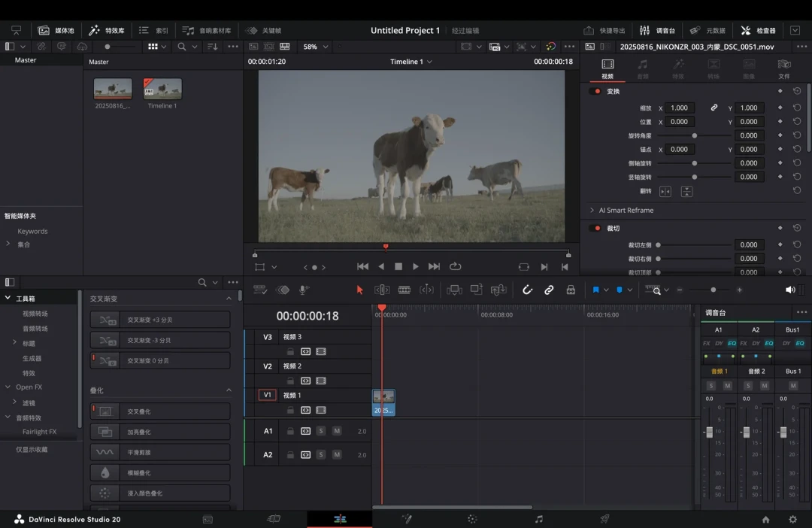Go to the Deliver page rocket icon
The width and height of the screenshot is (812, 528).
[604, 519]
